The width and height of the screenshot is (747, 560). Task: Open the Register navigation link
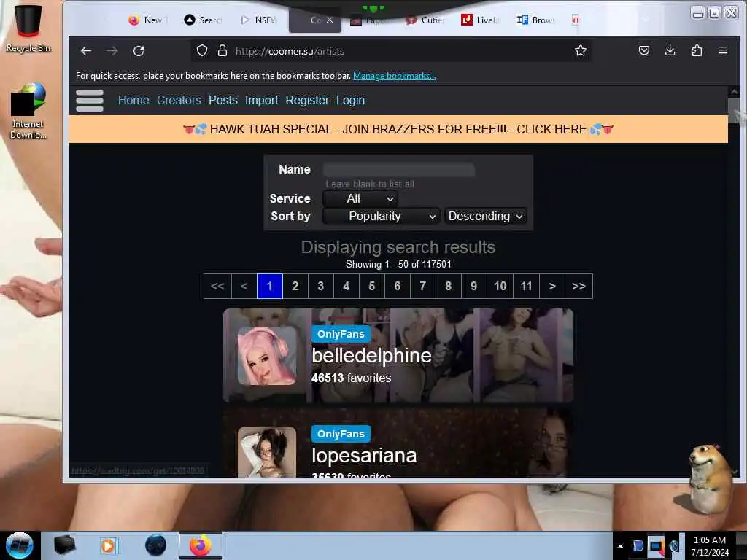click(307, 100)
